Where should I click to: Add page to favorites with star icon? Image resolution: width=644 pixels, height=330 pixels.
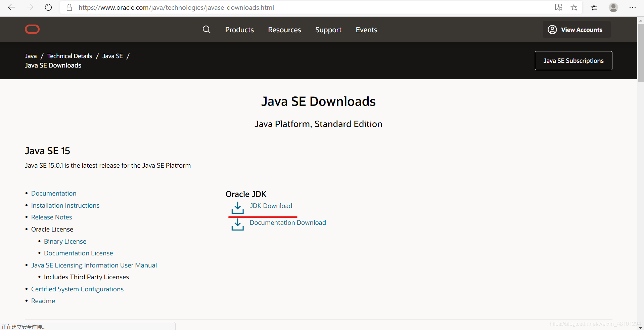click(574, 7)
